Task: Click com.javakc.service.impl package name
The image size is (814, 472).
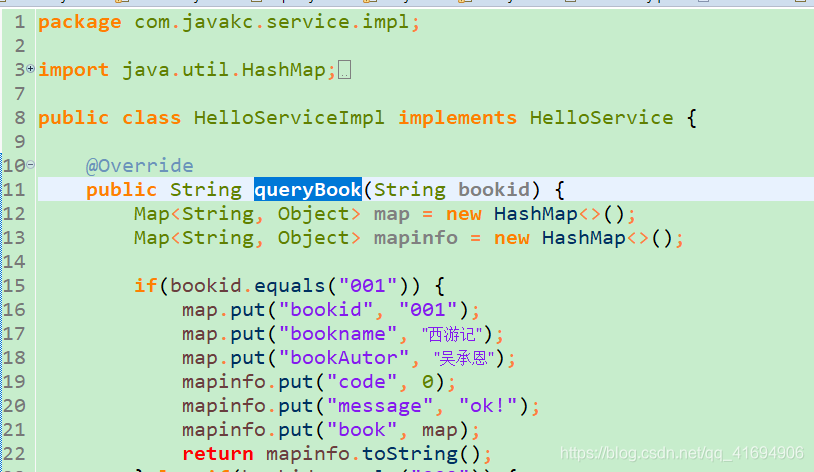Action: [x=271, y=22]
